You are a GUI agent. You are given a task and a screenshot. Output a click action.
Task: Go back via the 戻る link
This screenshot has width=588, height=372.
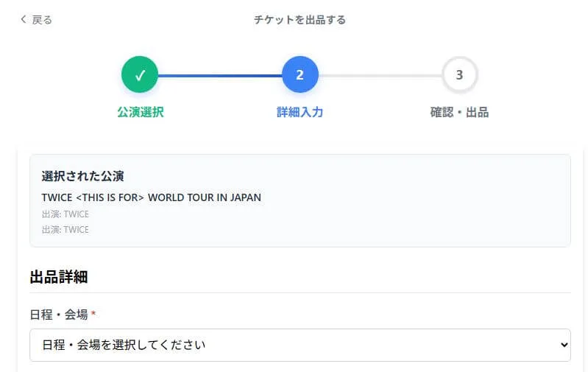(x=42, y=20)
